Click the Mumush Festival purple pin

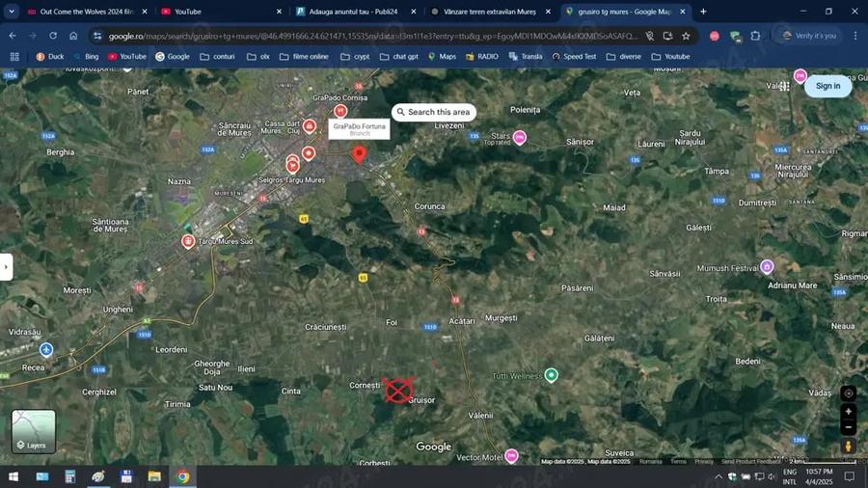(767, 267)
